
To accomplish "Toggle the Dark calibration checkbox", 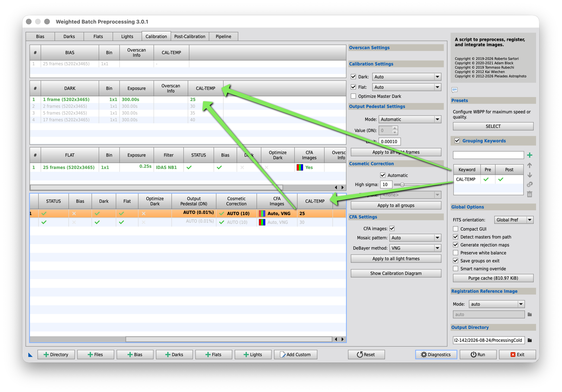I will (353, 77).
